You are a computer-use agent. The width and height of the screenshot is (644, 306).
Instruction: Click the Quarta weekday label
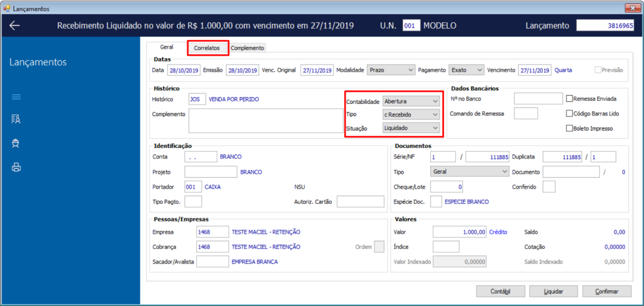[x=563, y=71]
